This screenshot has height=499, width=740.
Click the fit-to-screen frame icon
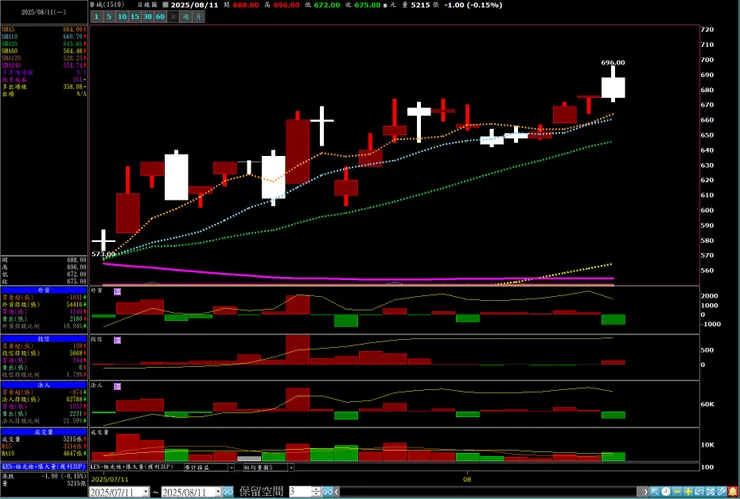click(x=710, y=491)
